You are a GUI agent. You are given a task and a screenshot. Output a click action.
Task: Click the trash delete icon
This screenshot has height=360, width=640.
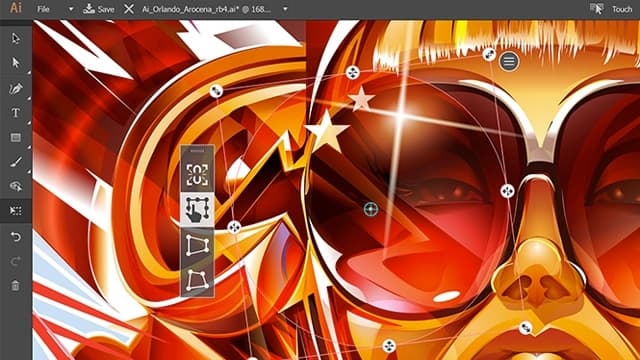point(16,285)
